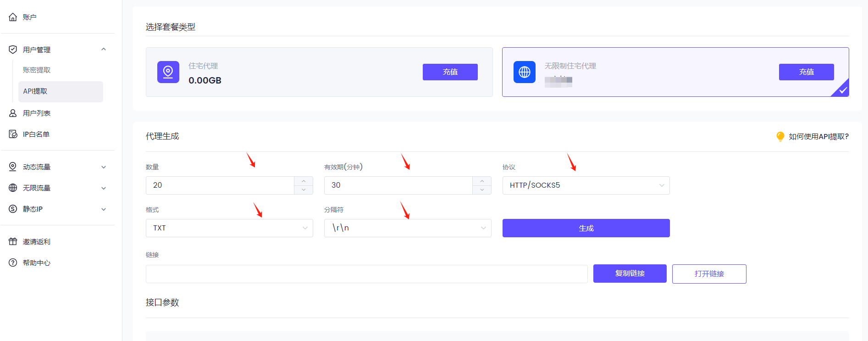Open the 协议 HTTP/SOCKS5 dropdown
The height and width of the screenshot is (341, 868).
pos(586,185)
